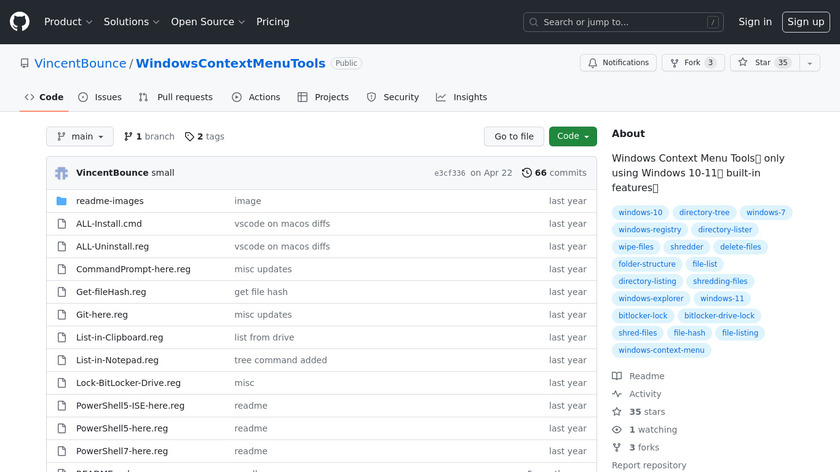Select search magnifier icon in header
The image size is (840, 472).
tap(534, 22)
